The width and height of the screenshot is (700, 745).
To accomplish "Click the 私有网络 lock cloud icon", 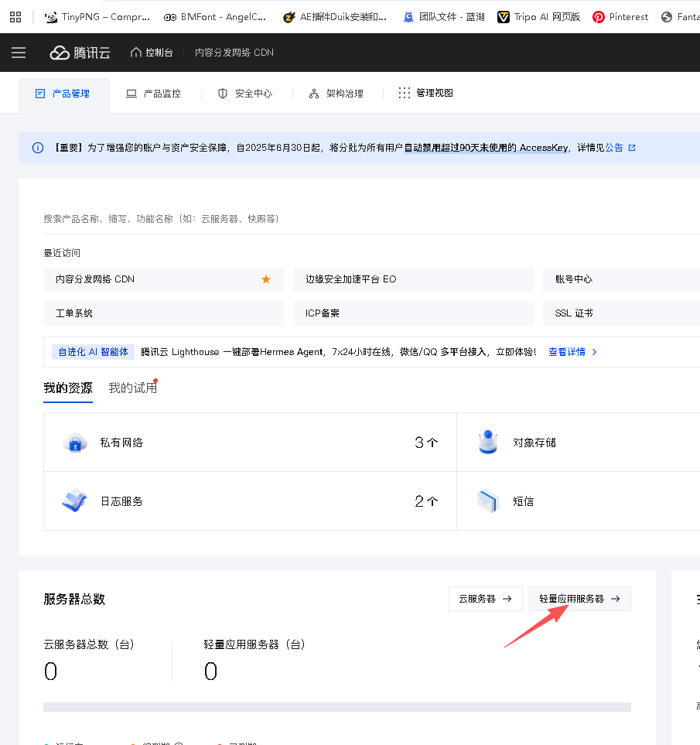I will [x=75, y=443].
